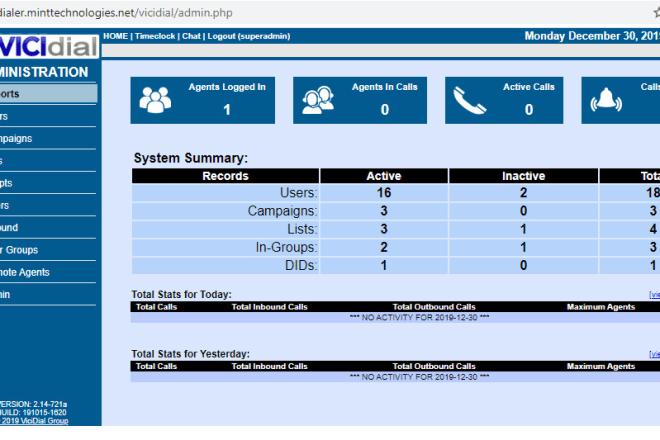Click the browser address bar URL

click(116, 13)
